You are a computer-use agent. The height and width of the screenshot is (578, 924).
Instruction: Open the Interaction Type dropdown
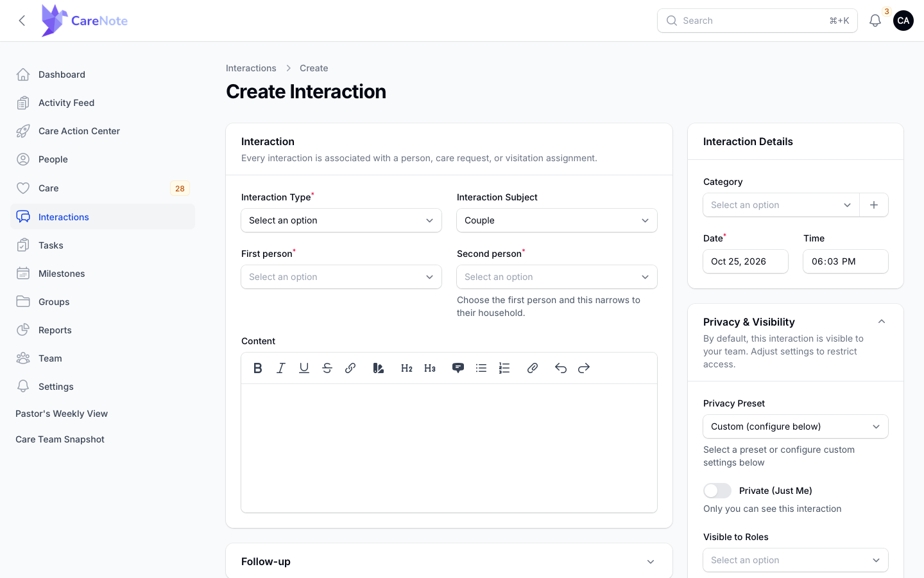tap(341, 220)
